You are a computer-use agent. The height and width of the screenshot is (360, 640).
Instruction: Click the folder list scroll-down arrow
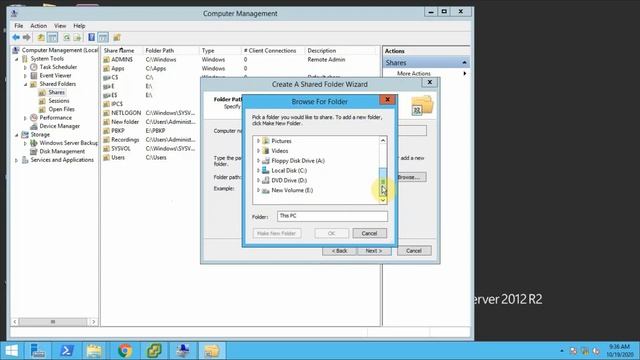pos(383,200)
